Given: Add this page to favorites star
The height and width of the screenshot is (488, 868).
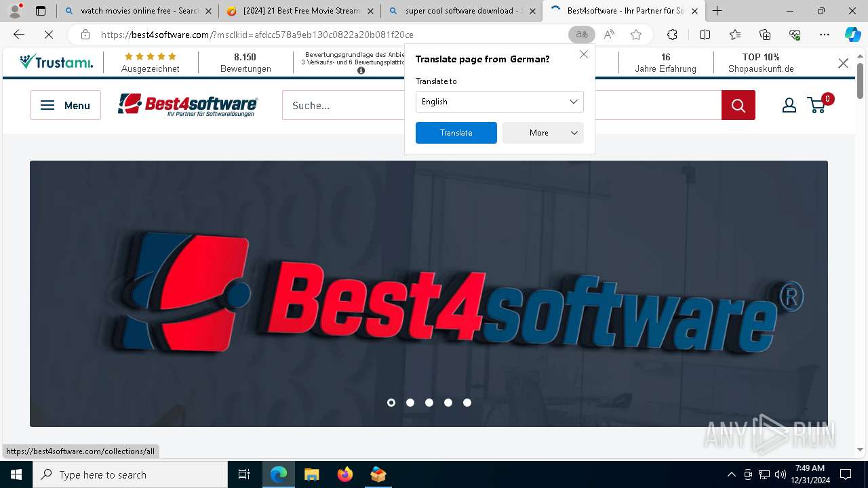Looking at the screenshot, I should [635, 35].
